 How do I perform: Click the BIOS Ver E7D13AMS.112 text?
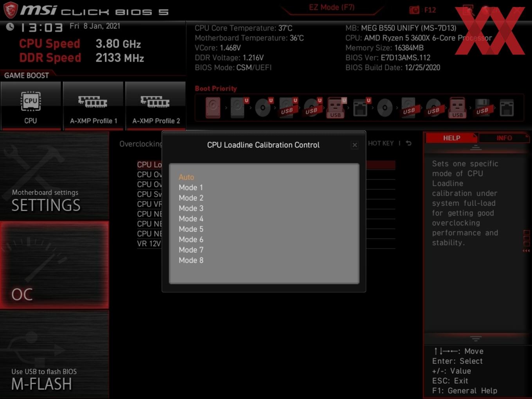click(388, 58)
